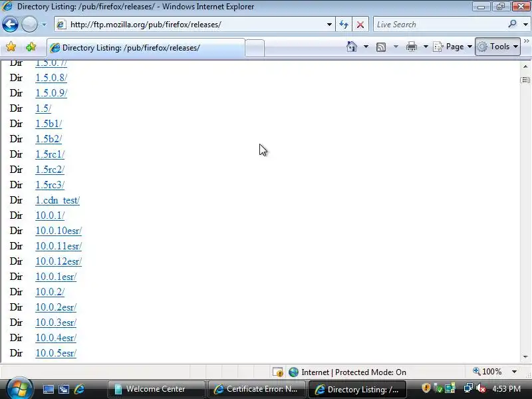
Task: Switch to Certificate Error taskbar window
Action: click(257, 389)
